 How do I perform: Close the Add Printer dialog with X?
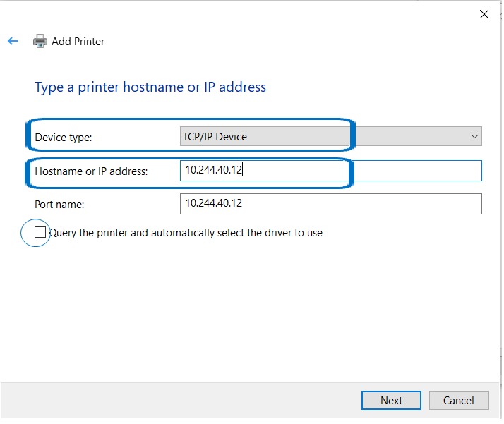[x=484, y=14]
